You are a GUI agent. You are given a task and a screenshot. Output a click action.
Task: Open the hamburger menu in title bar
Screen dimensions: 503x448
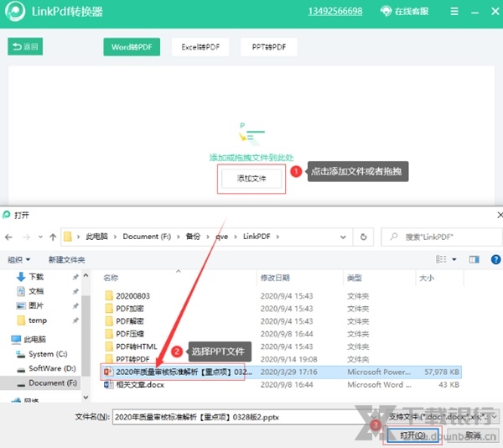click(x=454, y=12)
